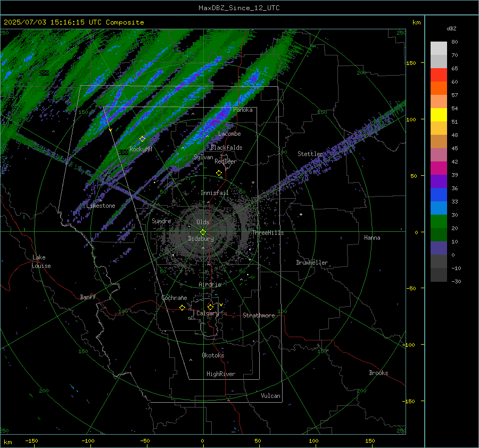Click the Brooks town label

click(x=378, y=373)
